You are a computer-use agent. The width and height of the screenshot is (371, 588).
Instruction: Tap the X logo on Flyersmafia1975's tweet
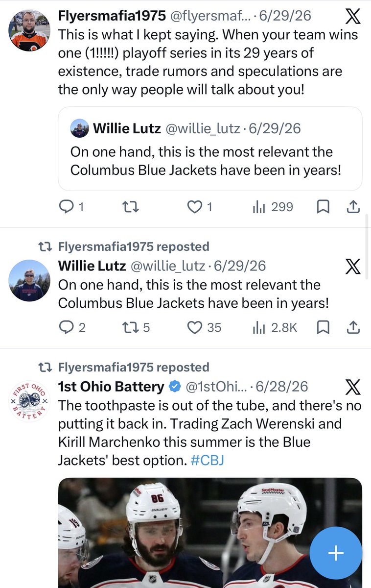point(353,16)
